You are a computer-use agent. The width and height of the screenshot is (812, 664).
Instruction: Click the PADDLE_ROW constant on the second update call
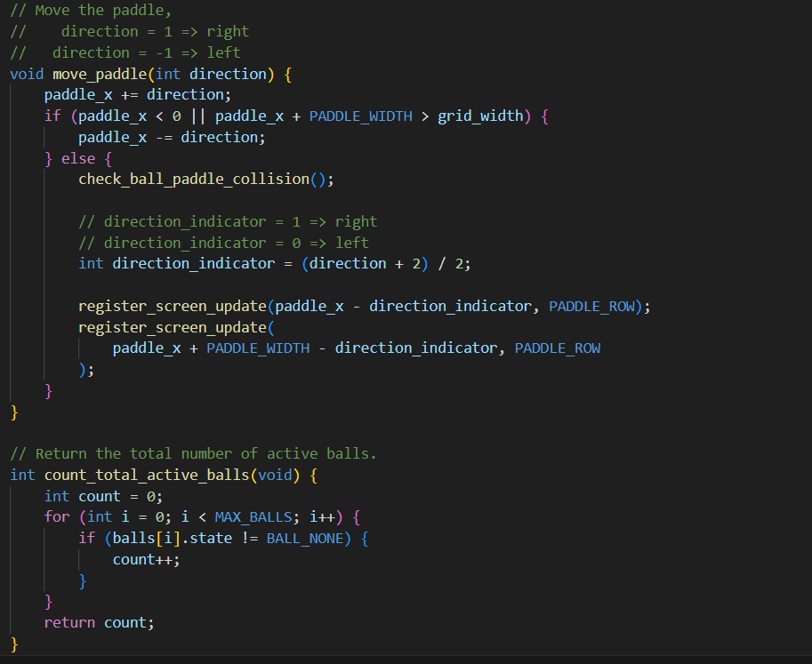[x=557, y=348]
